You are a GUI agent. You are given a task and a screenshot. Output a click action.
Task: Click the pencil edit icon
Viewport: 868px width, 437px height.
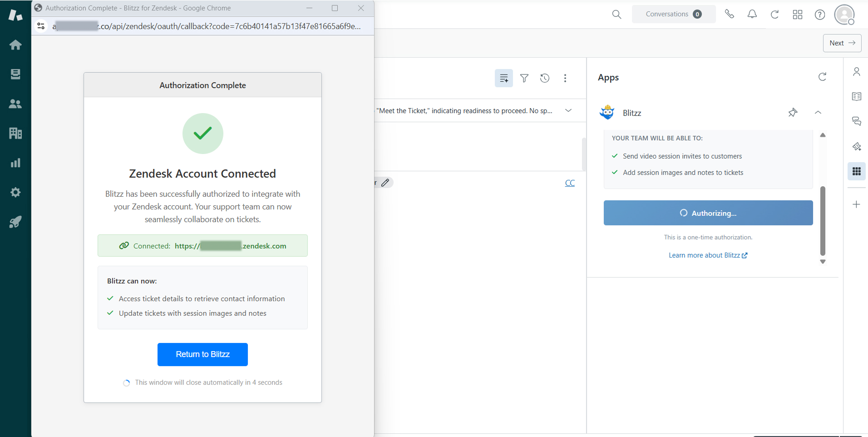pyautogui.click(x=385, y=183)
